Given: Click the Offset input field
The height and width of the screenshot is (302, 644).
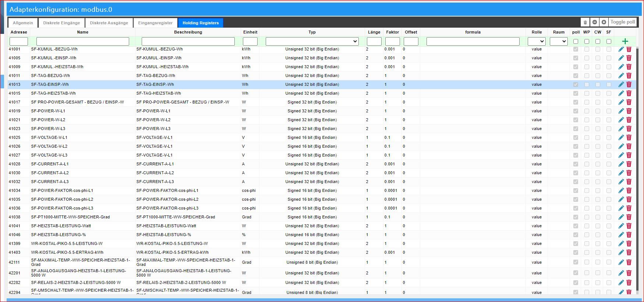Looking at the screenshot, I should pos(411,41).
